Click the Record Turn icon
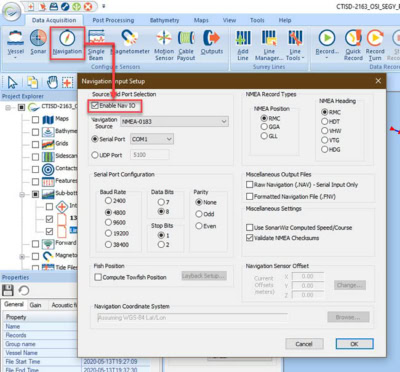This screenshot has height=372, width=400. pos(375,37)
